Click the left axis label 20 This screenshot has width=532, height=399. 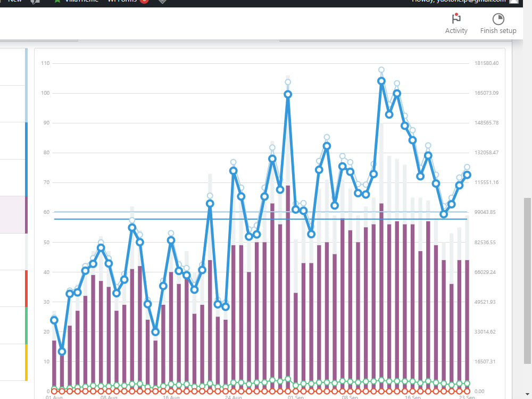click(46, 332)
